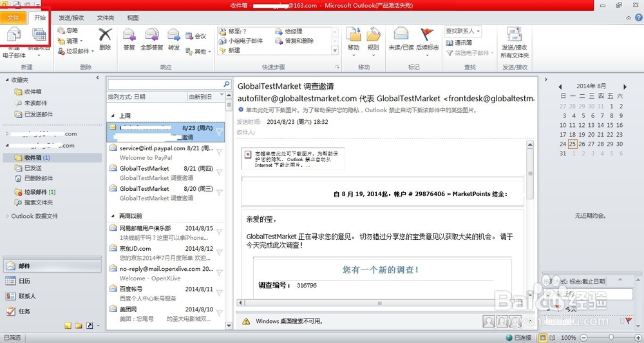Open the File (文件) tab
Image resolution: width=644 pixels, height=343 pixels.
coord(13,17)
